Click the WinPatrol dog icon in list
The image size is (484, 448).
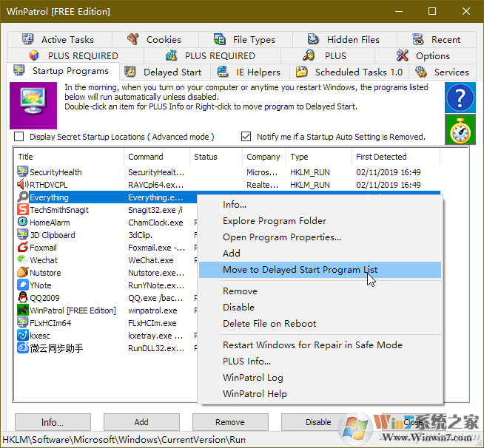[22, 310]
